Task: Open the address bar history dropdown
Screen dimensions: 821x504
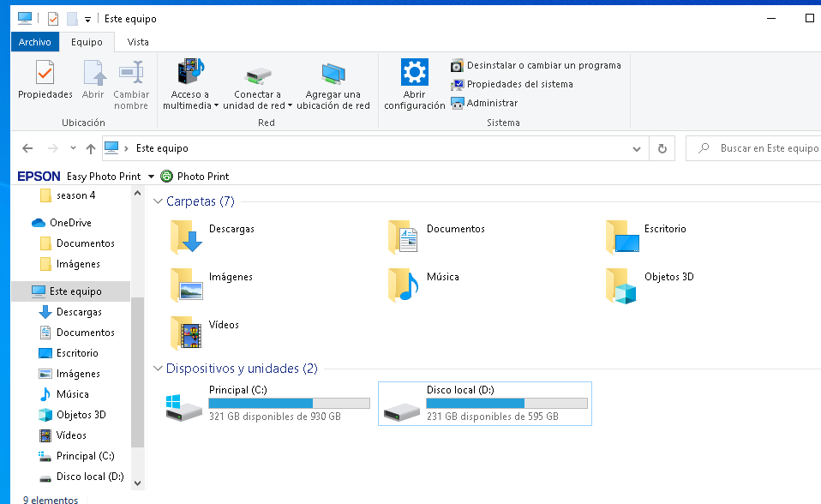Action: coord(636,148)
